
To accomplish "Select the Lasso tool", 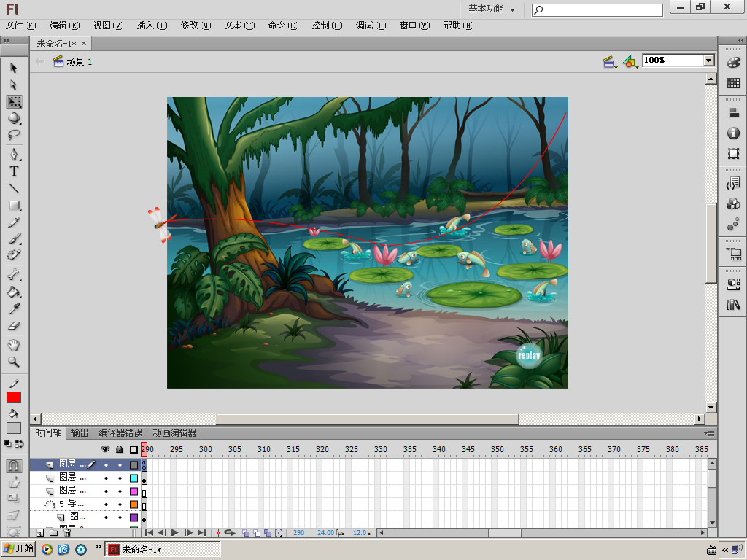I will tap(14, 135).
